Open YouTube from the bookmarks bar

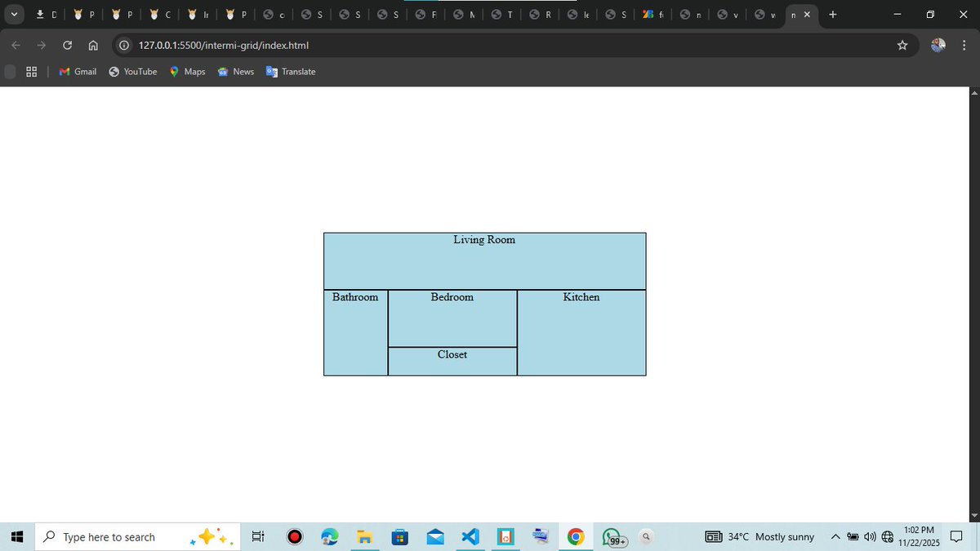point(132,71)
